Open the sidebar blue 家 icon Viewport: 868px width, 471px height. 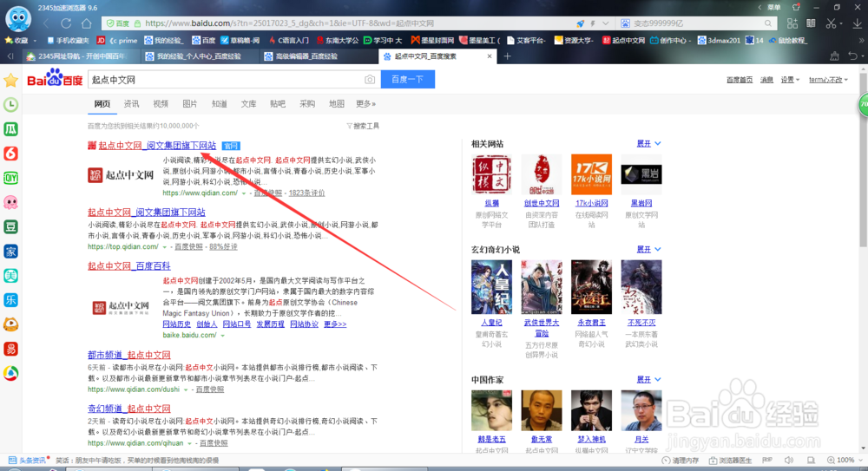10,252
